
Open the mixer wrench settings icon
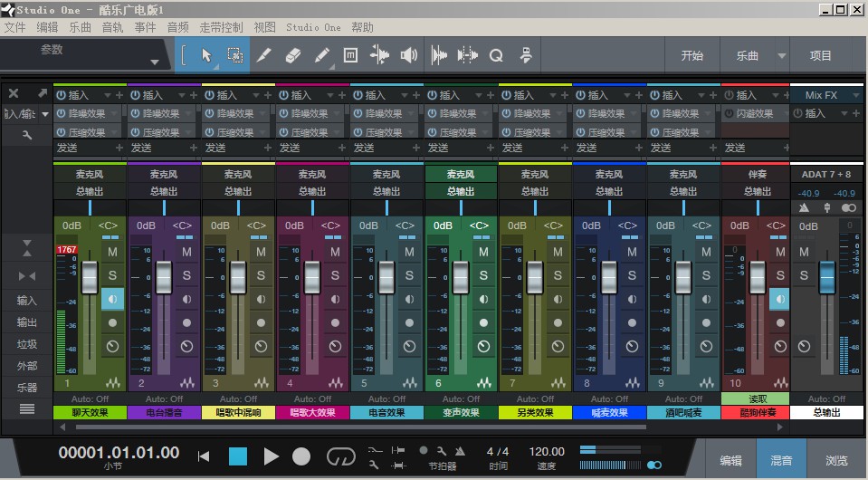[27, 135]
